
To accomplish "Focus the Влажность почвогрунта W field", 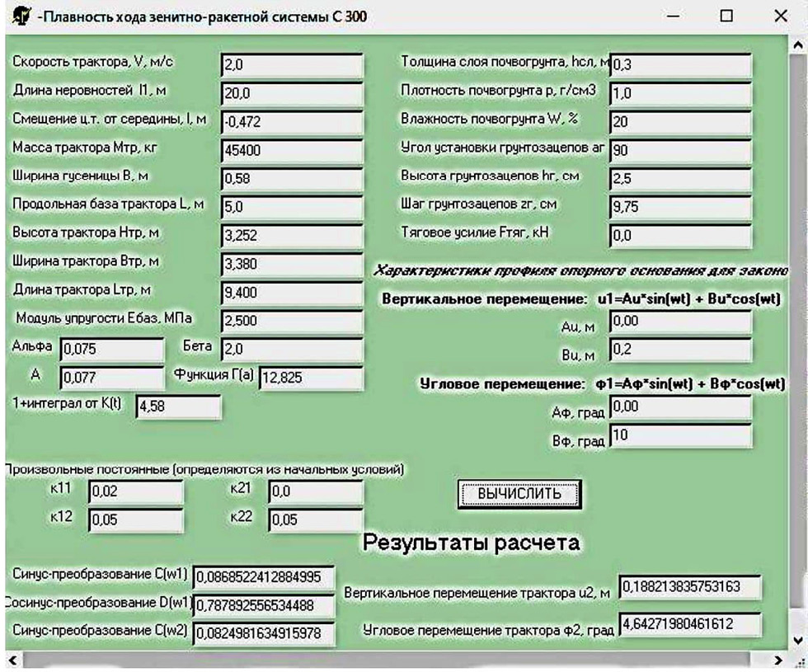I will (679, 122).
